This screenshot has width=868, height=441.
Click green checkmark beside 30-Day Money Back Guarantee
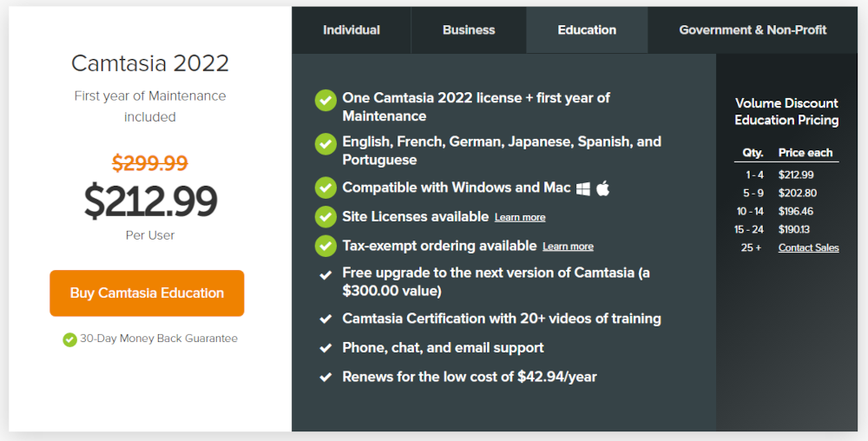pyautogui.click(x=69, y=339)
